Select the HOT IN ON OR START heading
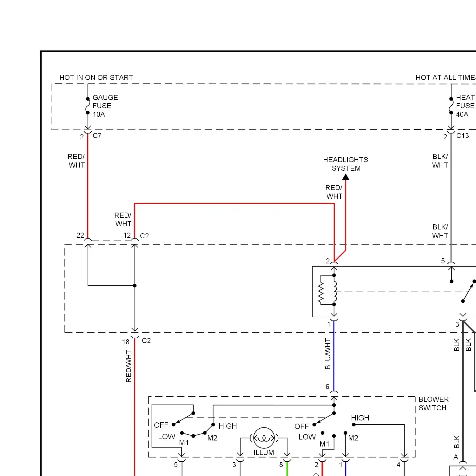This screenshot has width=476, height=476. 96,77
